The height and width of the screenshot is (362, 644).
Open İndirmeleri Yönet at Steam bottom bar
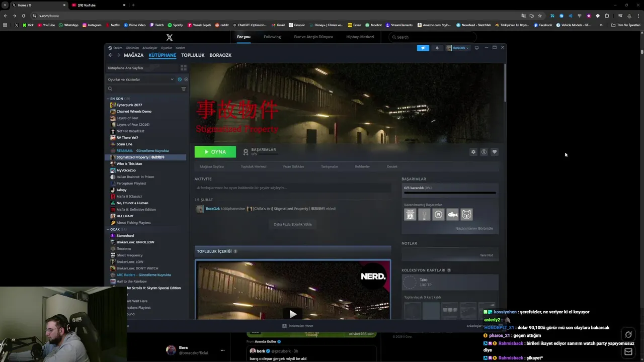pos(298,326)
